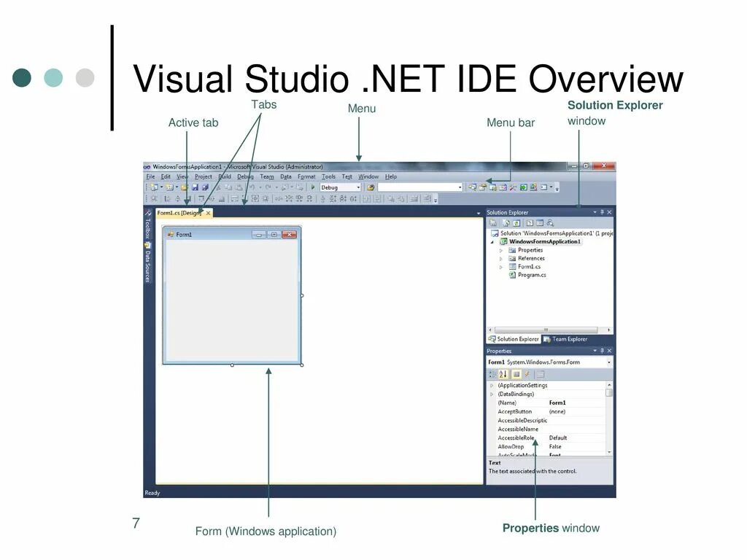Open the Form1 object selector dropdown in Properties
The height and width of the screenshot is (560, 747).
(609, 362)
